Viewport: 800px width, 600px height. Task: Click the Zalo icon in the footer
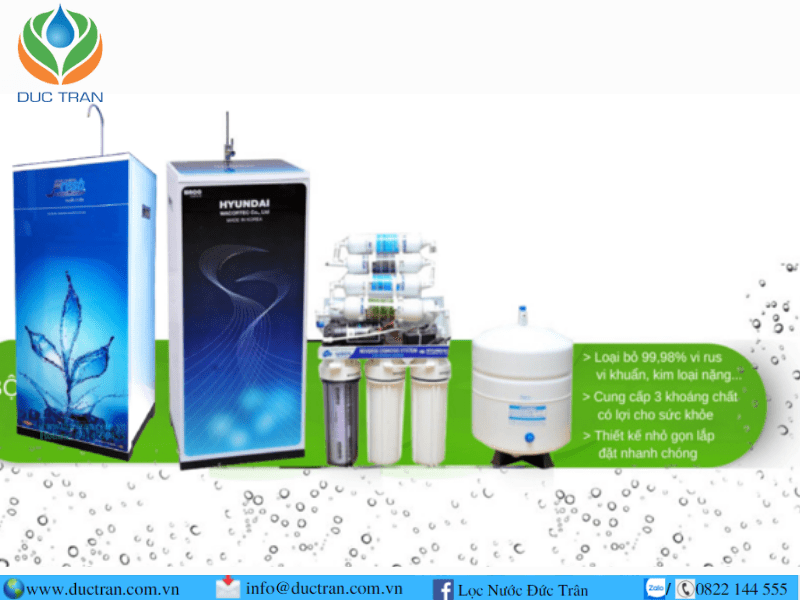click(655, 588)
